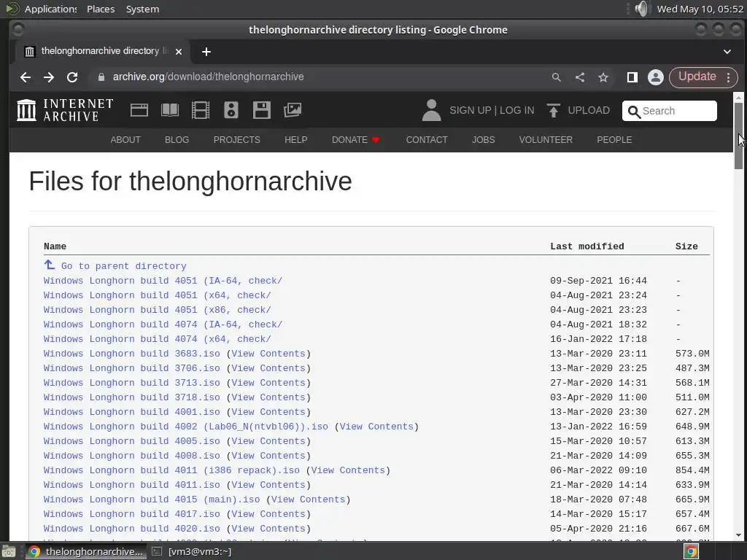Open the Software floppy disk icon

tap(262, 110)
